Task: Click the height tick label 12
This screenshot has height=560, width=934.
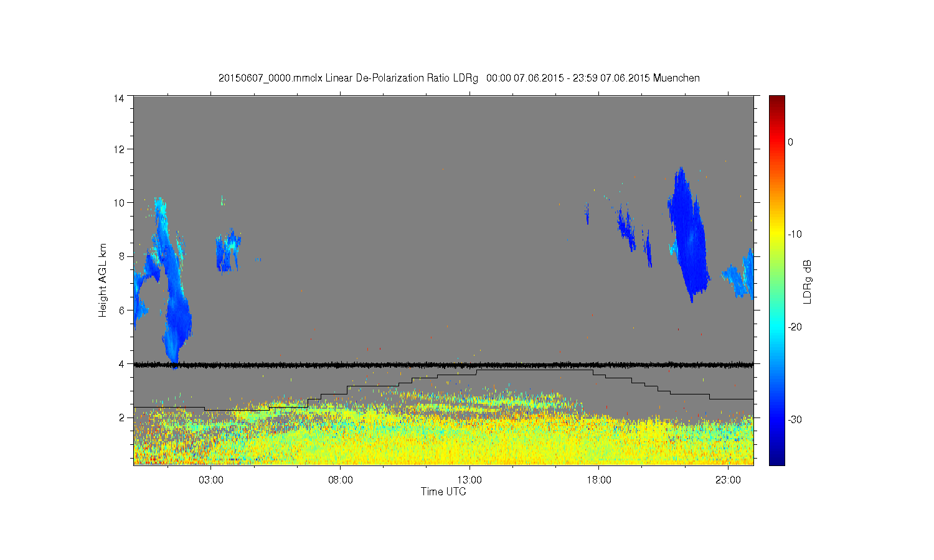Action: [119, 149]
